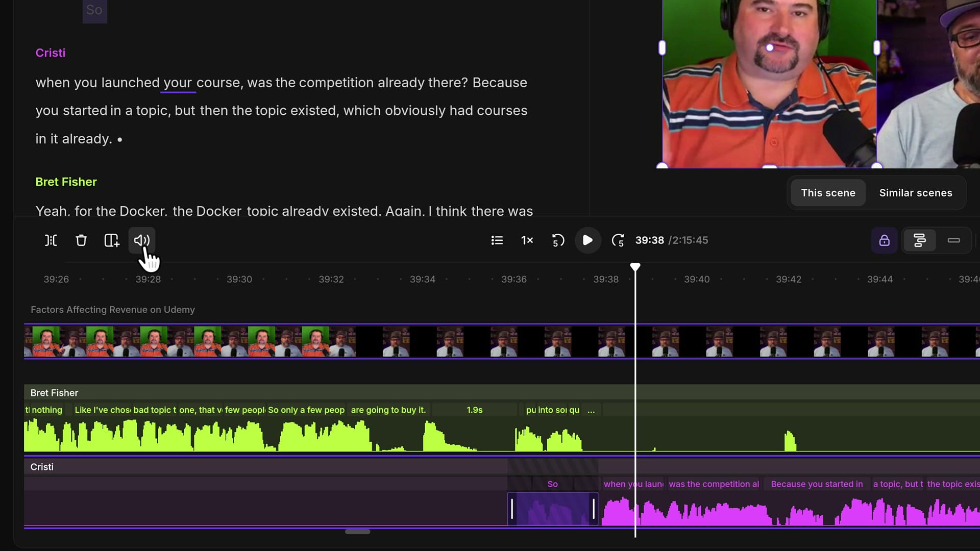Open the list view icon in playback bar
The image size is (980, 551).
tap(497, 240)
